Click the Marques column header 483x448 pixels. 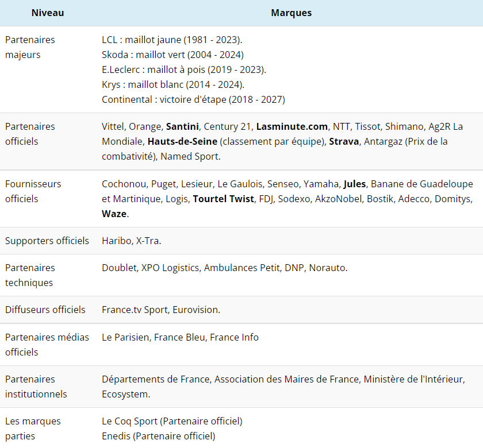(x=291, y=13)
